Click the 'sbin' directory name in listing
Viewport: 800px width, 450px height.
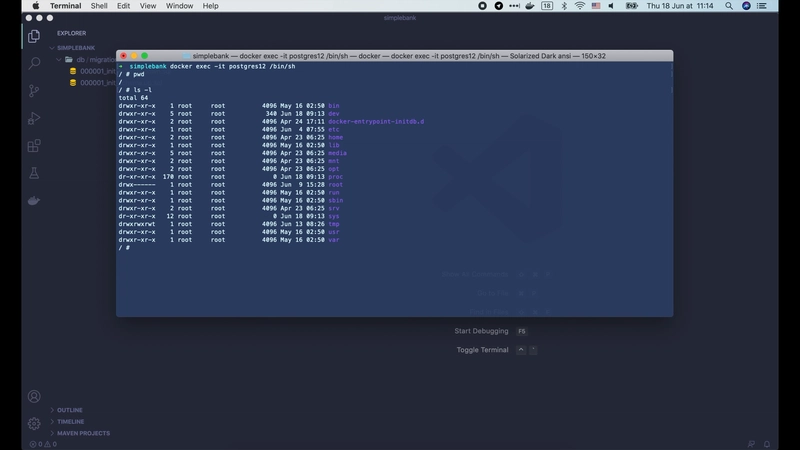coord(336,201)
